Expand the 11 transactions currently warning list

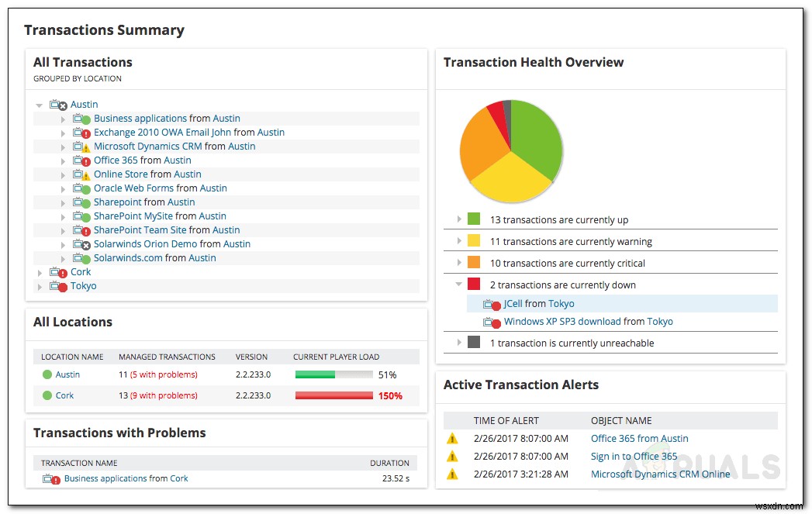pos(459,241)
